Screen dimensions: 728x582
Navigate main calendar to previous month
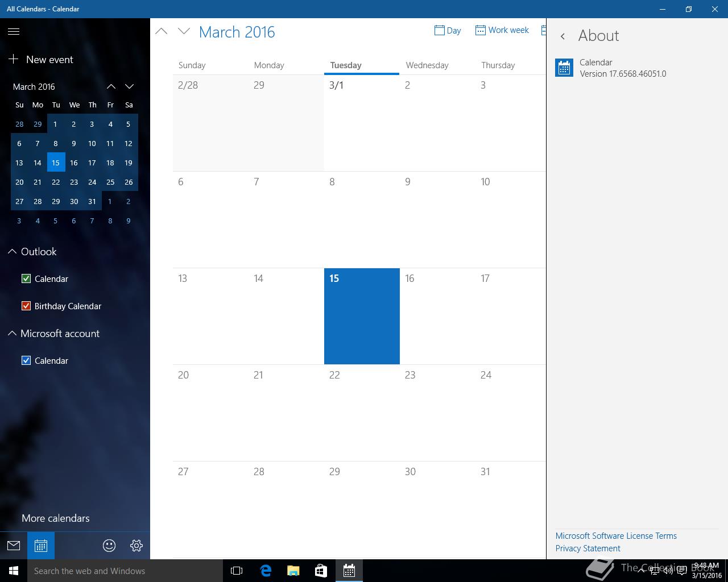pyautogui.click(x=162, y=31)
